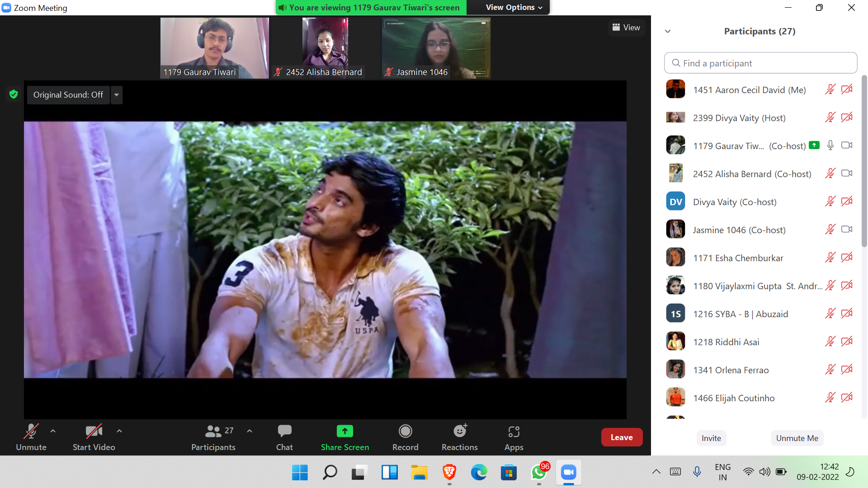Click taskbar search magnifier icon
This screenshot has width=868, height=488.
330,473
